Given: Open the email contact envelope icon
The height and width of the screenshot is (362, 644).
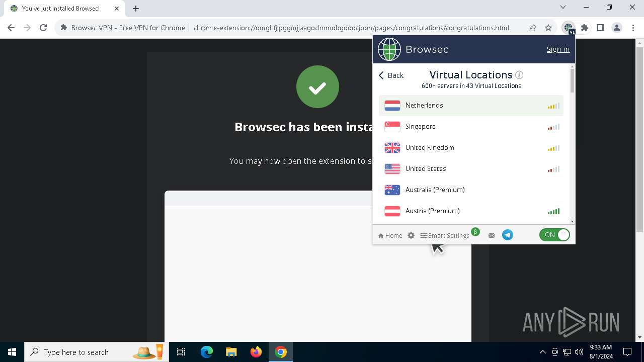Looking at the screenshot, I should coord(492,235).
